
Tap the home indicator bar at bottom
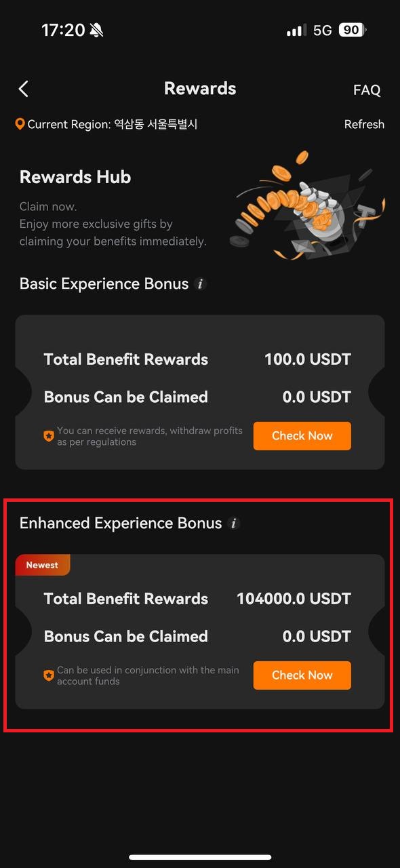(200, 857)
